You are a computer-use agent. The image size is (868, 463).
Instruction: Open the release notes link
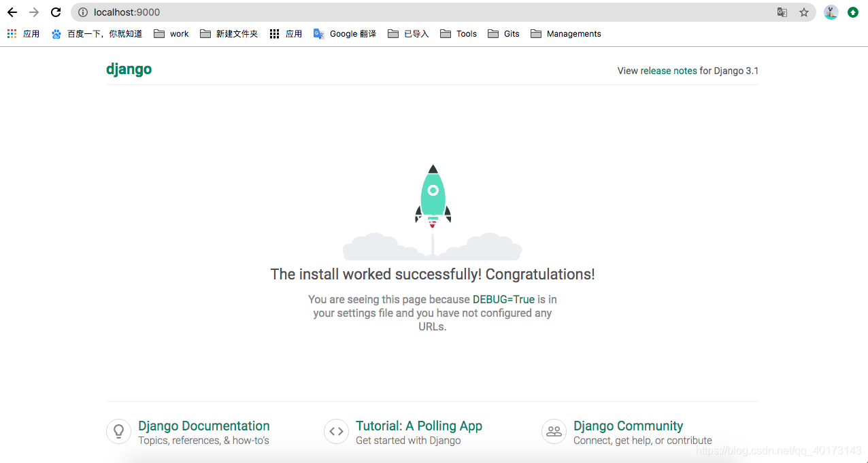[669, 71]
